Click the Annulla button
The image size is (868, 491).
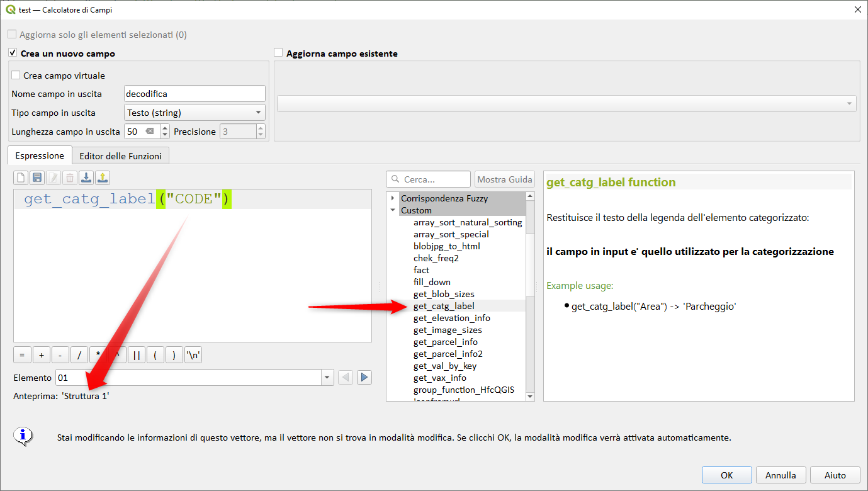(x=781, y=475)
